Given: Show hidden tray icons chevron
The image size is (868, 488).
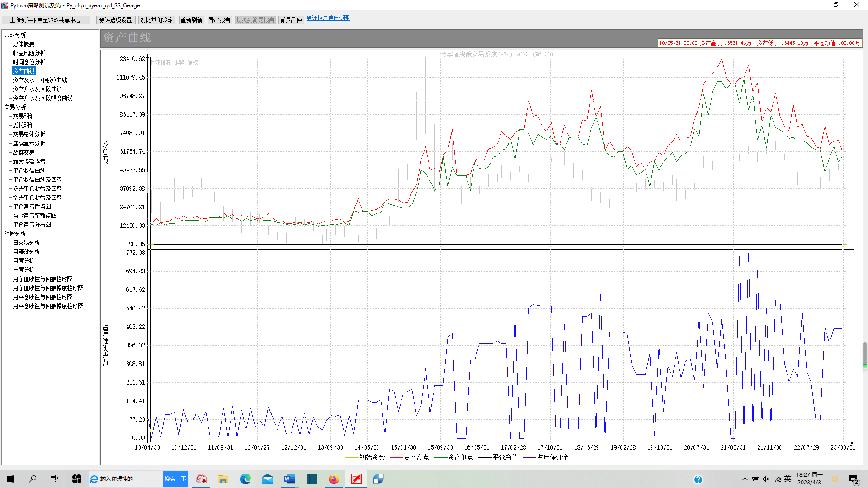Looking at the screenshot, I should pos(745,479).
